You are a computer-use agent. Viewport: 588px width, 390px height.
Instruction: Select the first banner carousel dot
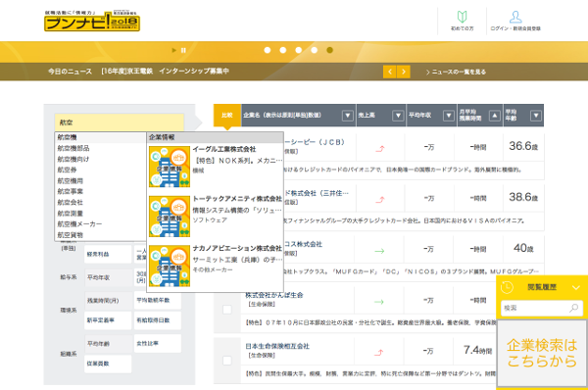pyautogui.click(x=268, y=50)
